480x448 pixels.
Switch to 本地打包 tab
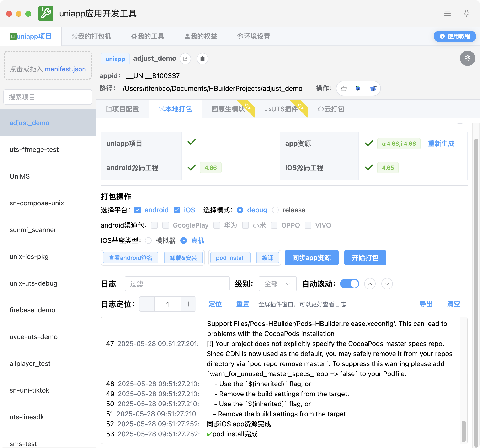[x=175, y=109]
